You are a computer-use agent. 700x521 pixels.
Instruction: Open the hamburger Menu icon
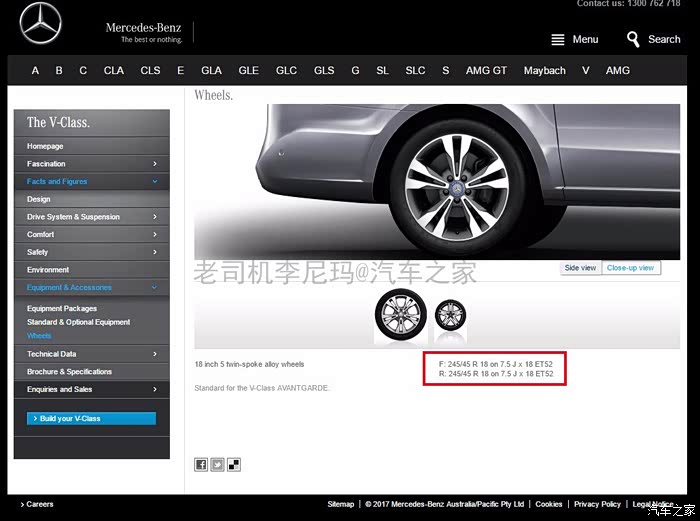pos(558,40)
